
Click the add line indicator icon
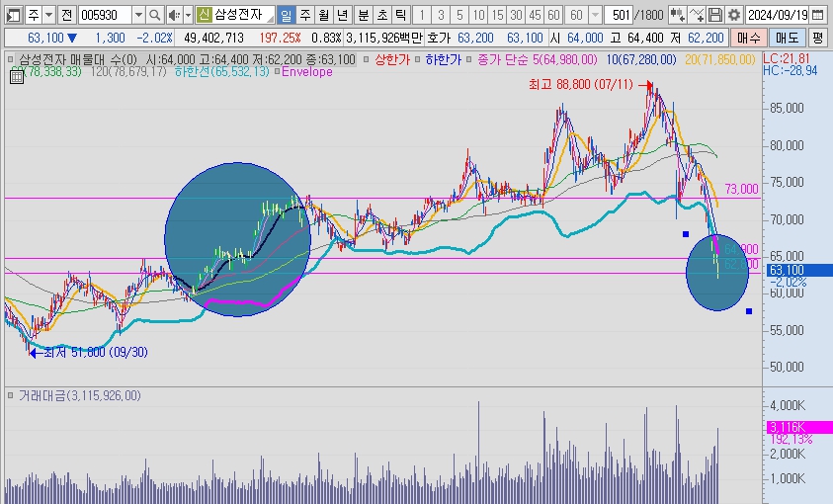pos(697,15)
